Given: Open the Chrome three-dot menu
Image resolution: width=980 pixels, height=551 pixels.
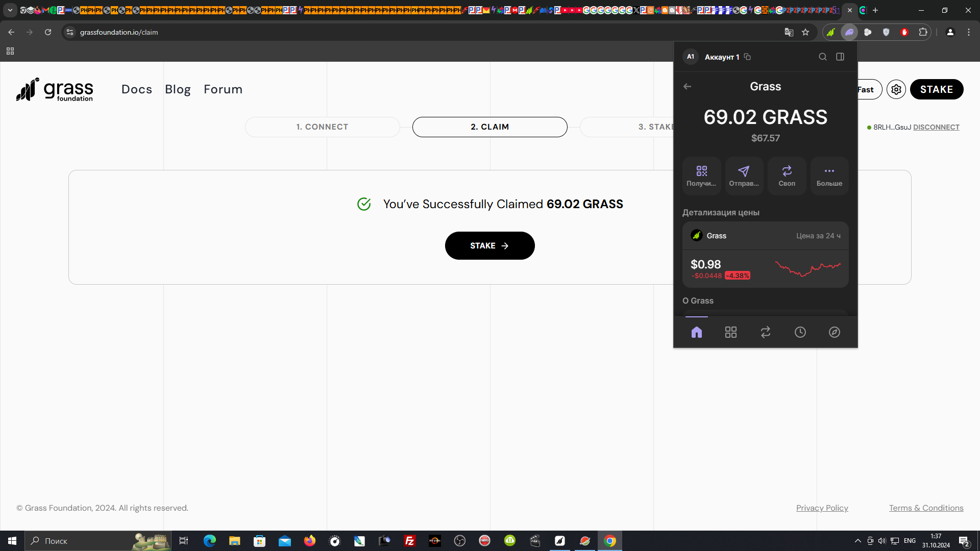Looking at the screenshot, I should [969, 32].
